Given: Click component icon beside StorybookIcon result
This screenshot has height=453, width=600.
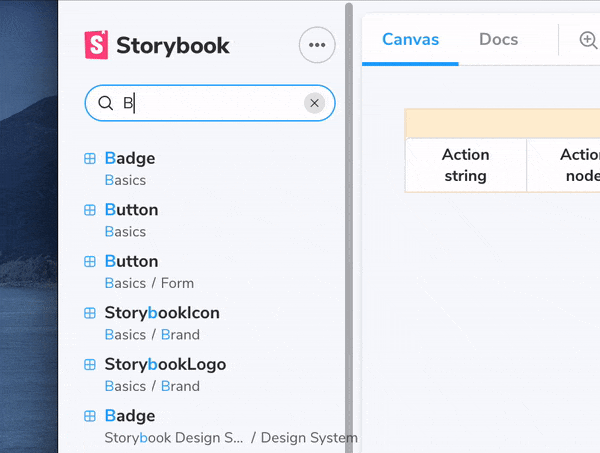Looking at the screenshot, I should click(x=90, y=313).
